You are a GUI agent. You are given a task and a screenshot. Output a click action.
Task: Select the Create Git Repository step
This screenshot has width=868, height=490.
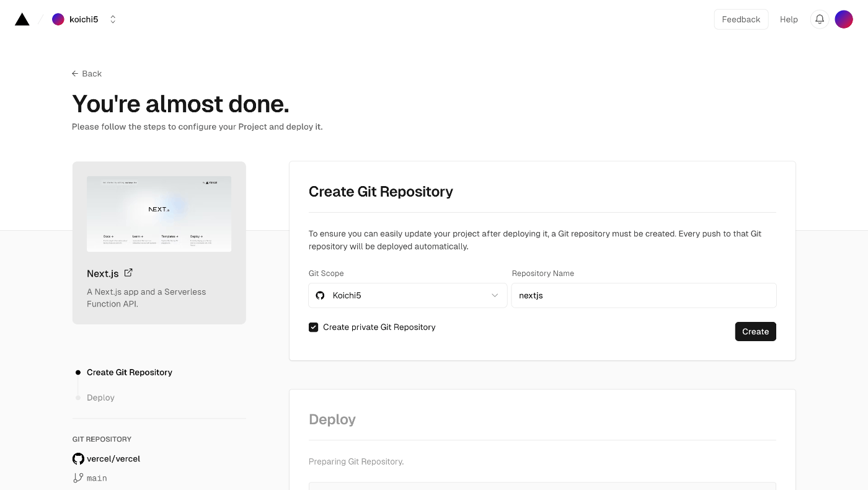point(130,372)
